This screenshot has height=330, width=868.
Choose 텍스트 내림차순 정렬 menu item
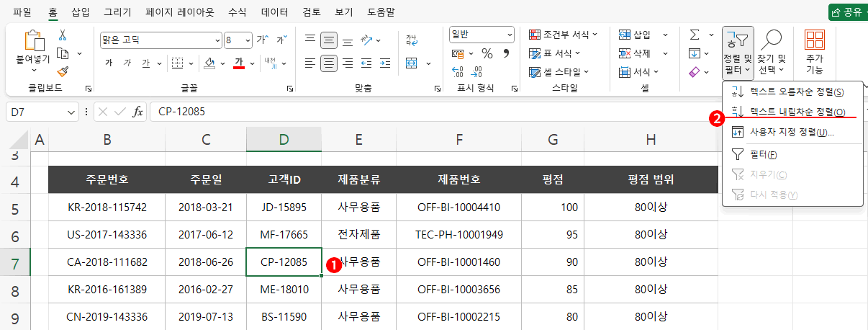pyautogui.click(x=792, y=112)
